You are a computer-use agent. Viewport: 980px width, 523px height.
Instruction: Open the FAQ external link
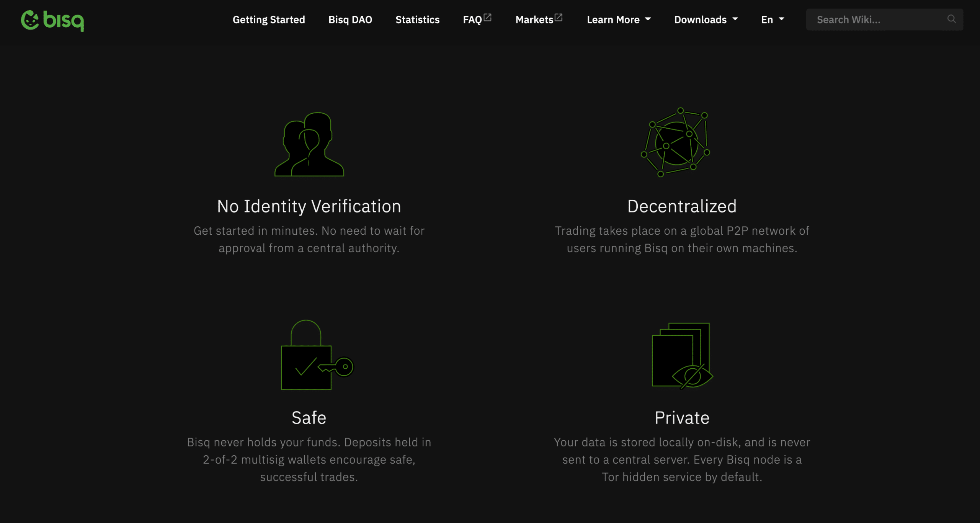(x=472, y=20)
